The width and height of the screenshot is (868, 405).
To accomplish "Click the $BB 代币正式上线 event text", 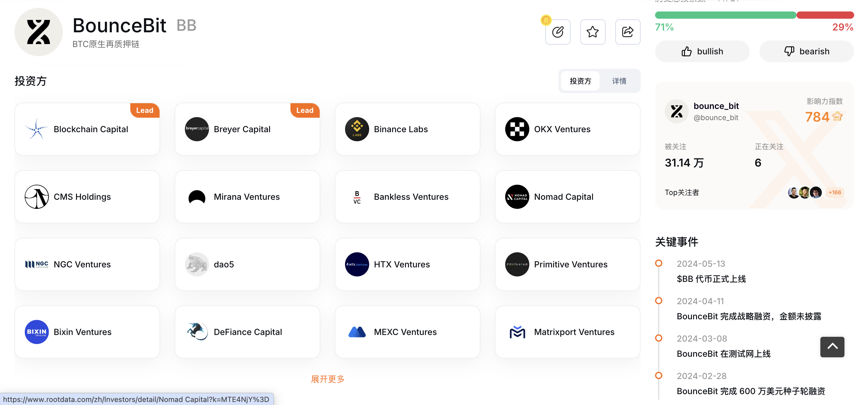I will point(711,279).
